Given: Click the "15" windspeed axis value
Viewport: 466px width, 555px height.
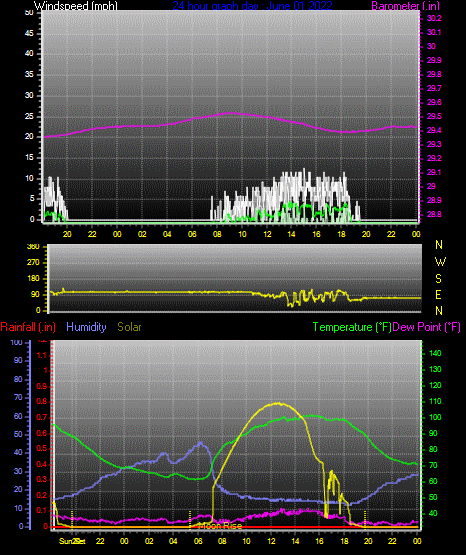Looking at the screenshot, I should 29,158.
